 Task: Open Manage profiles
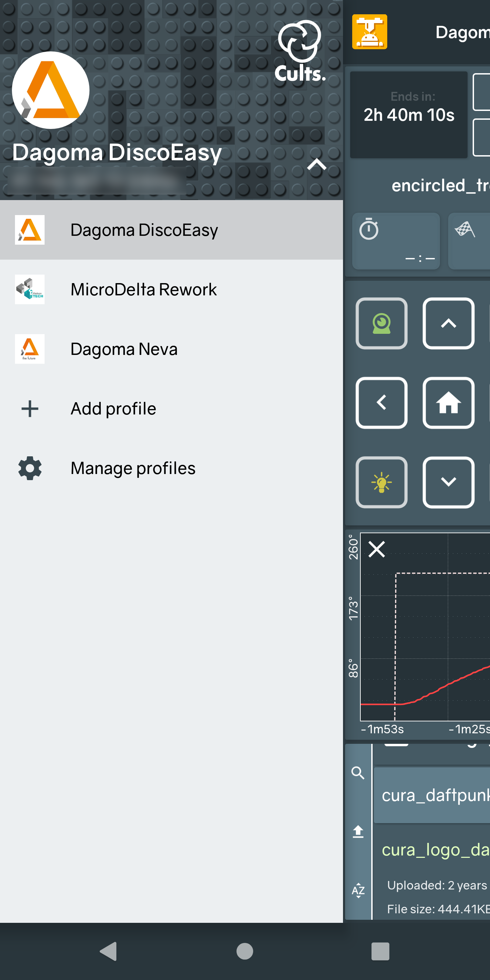click(171, 468)
